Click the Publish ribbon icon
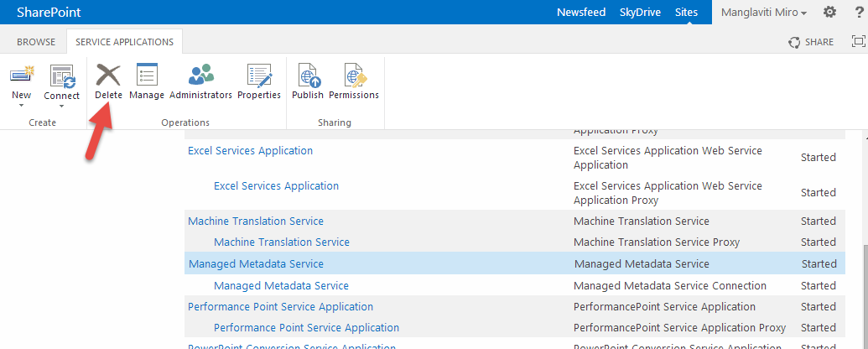868x349 pixels. click(x=309, y=76)
